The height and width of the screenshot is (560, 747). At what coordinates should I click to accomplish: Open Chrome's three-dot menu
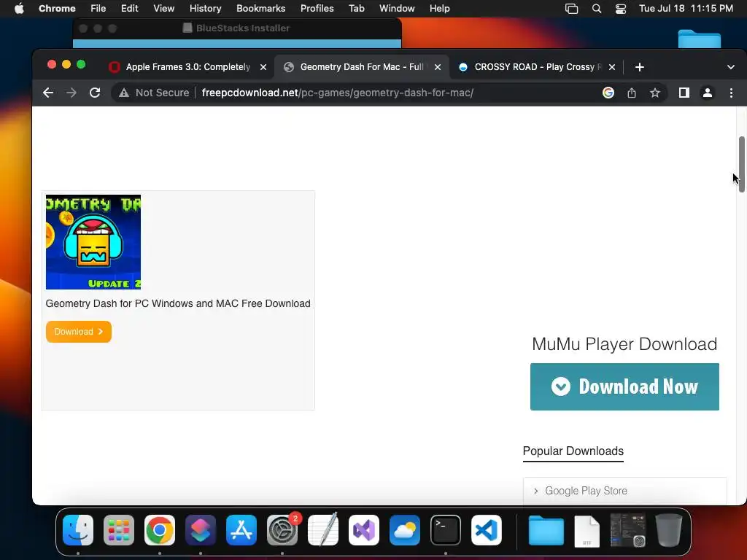pyautogui.click(x=731, y=93)
